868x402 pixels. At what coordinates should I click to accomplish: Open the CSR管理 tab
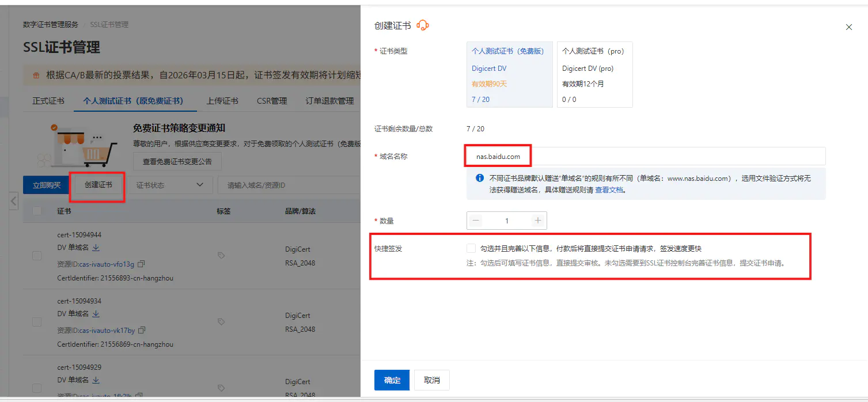click(x=272, y=101)
